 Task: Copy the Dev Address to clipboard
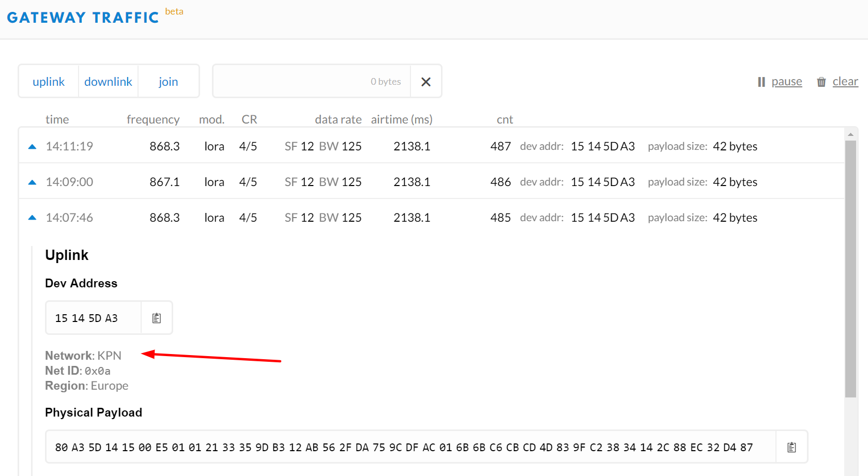[157, 318]
